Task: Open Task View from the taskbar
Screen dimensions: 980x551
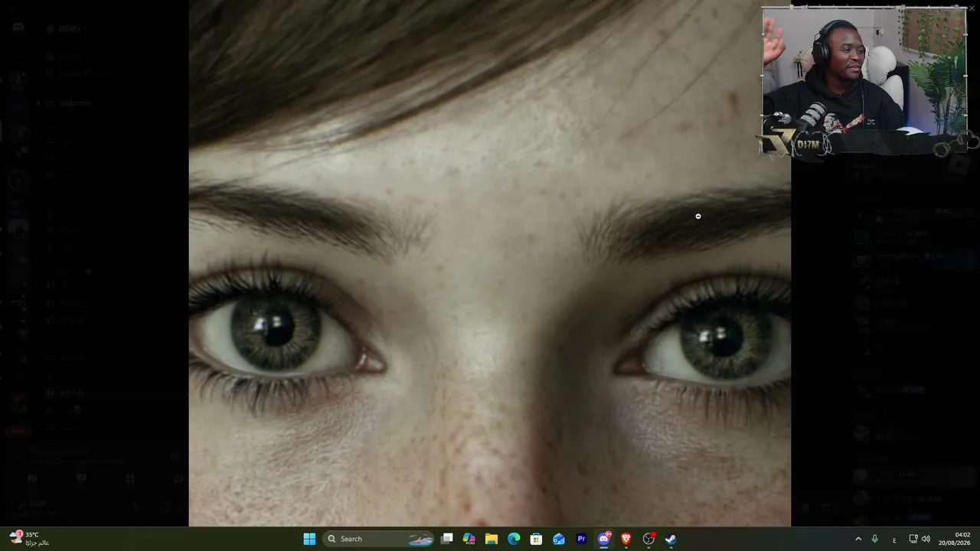Action: [447, 539]
